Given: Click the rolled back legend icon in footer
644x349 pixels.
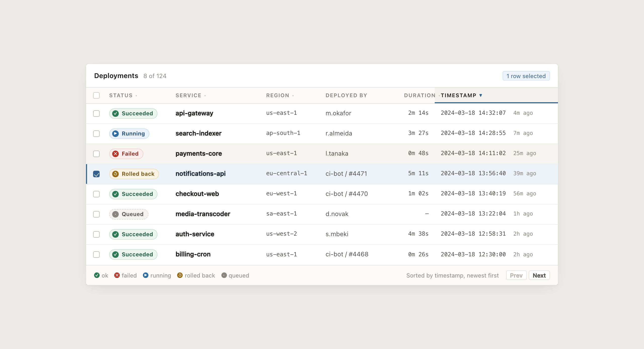Looking at the screenshot, I should 180,275.
